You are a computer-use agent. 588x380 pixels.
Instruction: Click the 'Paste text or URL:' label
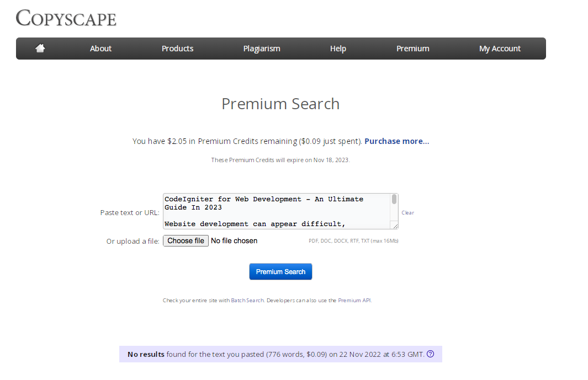click(130, 212)
